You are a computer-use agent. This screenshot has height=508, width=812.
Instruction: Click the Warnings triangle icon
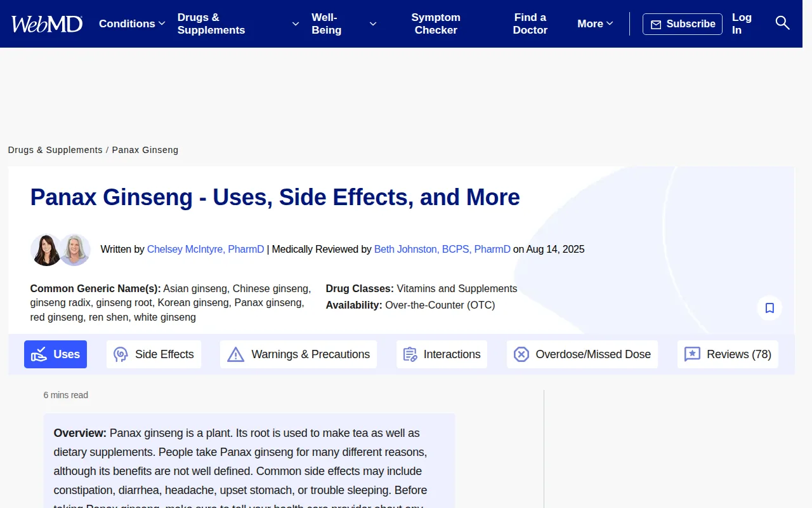[235, 354]
